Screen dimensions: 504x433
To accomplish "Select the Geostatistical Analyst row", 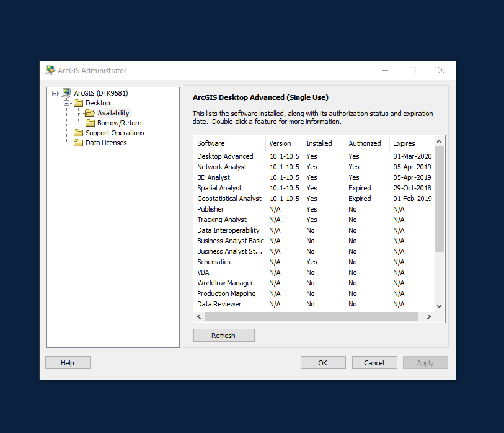I will click(x=314, y=199).
